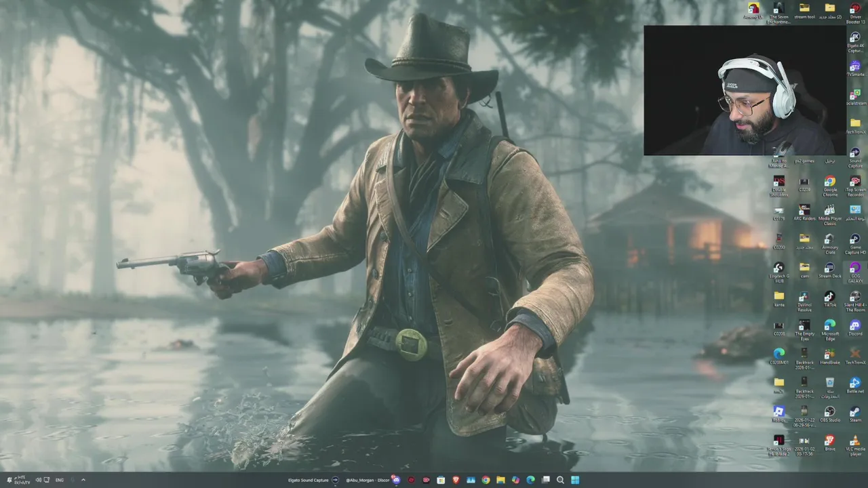This screenshot has width=868, height=488.
Task: Launch Elgato 4K Capture desktop shortcut
Action: tap(855, 42)
